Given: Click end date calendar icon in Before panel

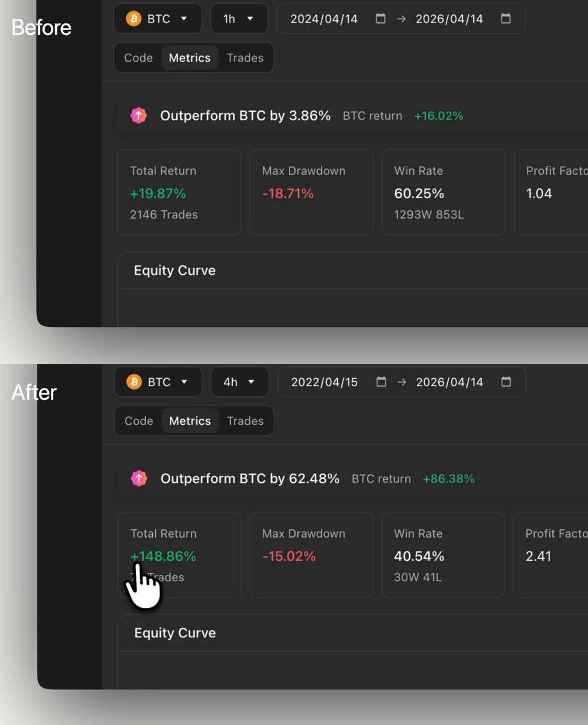Looking at the screenshot, I should pyautogui.click(x=506, y=19).
